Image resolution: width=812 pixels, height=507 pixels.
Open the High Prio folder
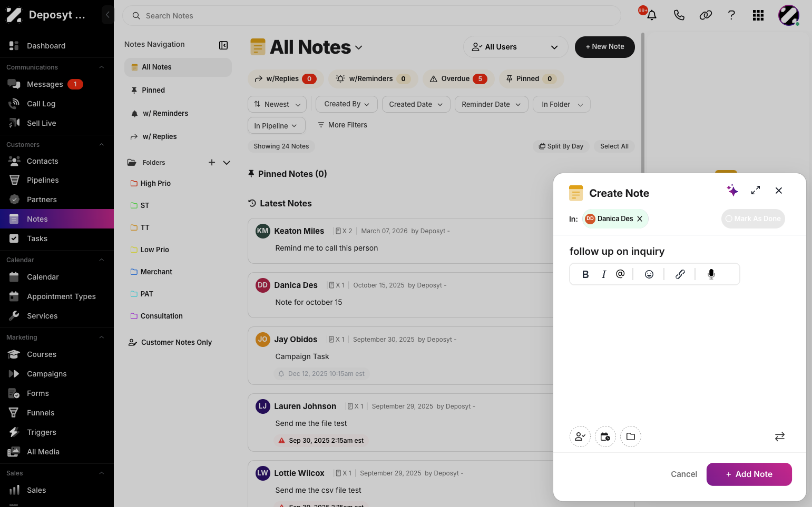pos(151,183)
